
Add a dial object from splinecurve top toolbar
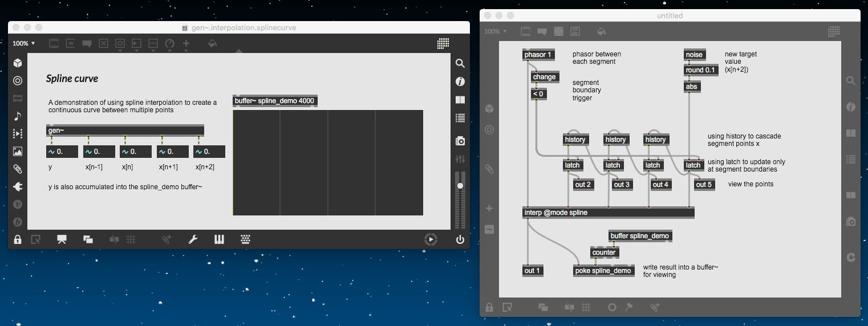coord(169,43)
